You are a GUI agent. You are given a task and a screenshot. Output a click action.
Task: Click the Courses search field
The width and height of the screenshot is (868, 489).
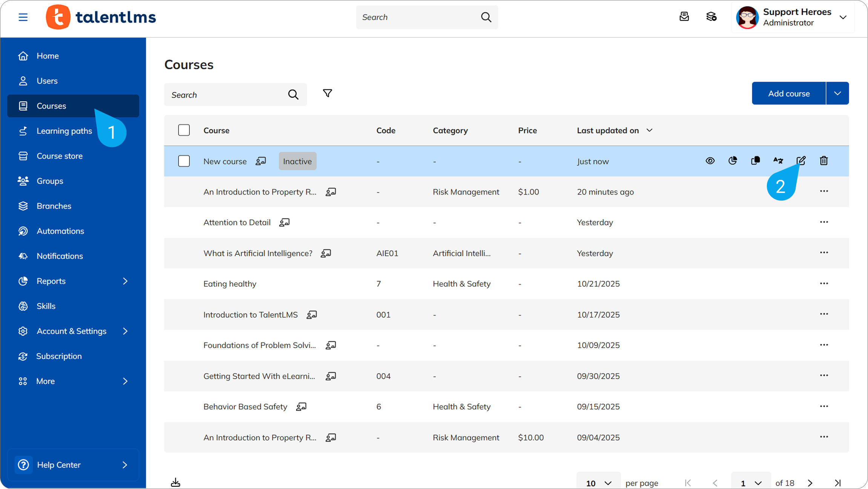click(x=226, y=95)
